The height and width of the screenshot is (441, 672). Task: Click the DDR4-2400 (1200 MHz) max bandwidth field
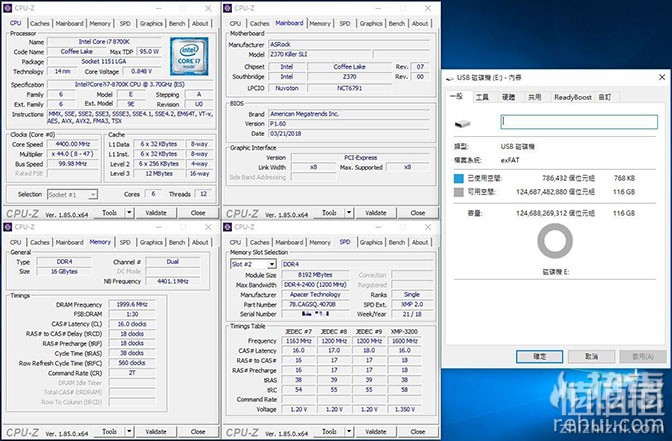315,285
